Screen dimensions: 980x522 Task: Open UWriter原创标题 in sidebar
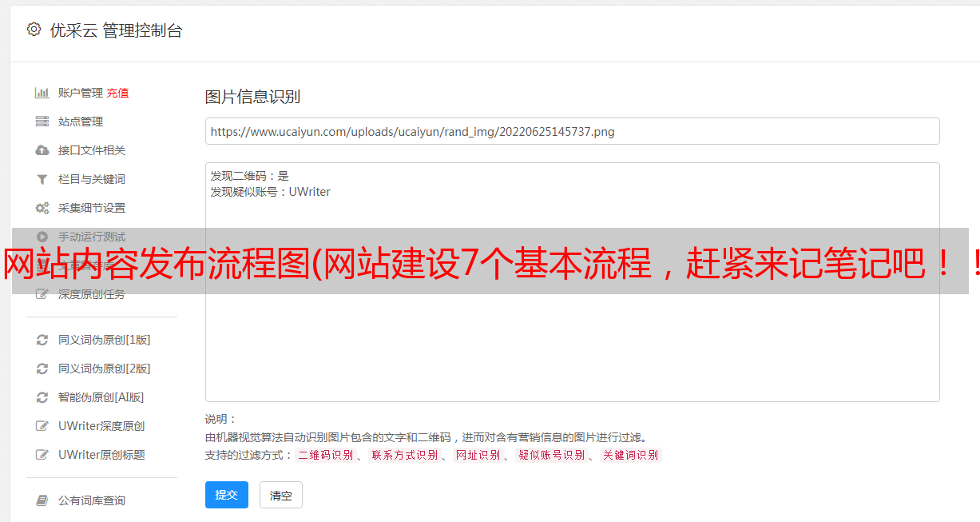pos(101,455)
